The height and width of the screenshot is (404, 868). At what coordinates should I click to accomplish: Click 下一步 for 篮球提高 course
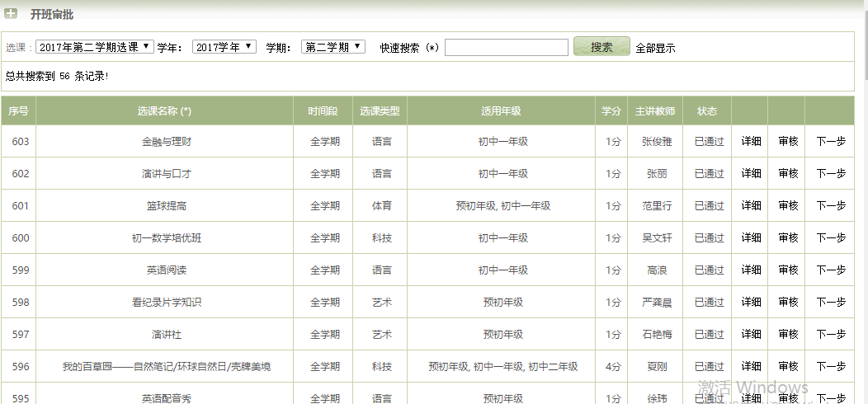(830, 206)
